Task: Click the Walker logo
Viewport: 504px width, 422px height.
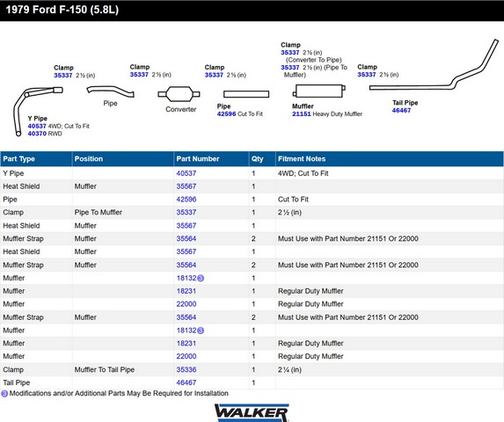Action: coord(252,412)
